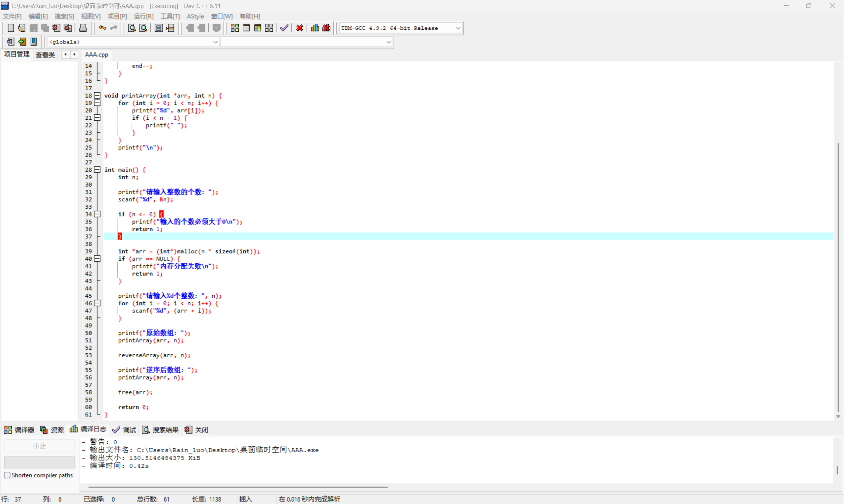Screen dimensions: 844x504
Task: Switch to the 查看类 class view tab
Action: (45, 55)
